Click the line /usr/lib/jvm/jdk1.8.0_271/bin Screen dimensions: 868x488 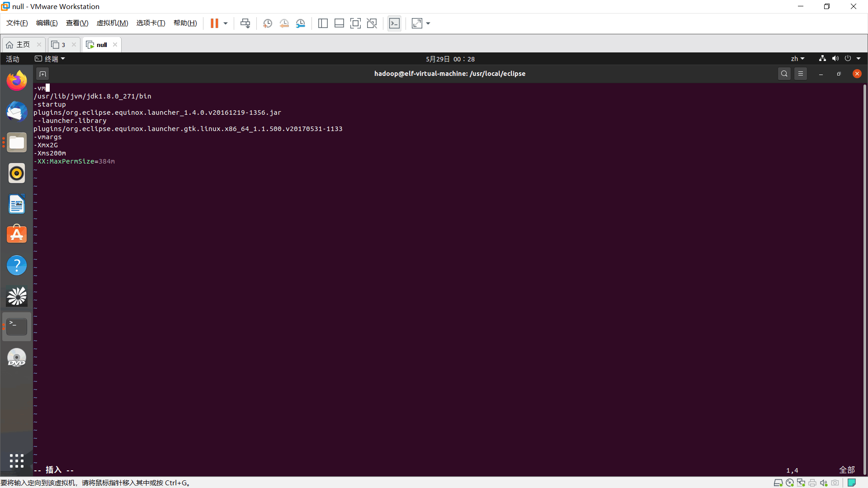click(x=92, y=96)
